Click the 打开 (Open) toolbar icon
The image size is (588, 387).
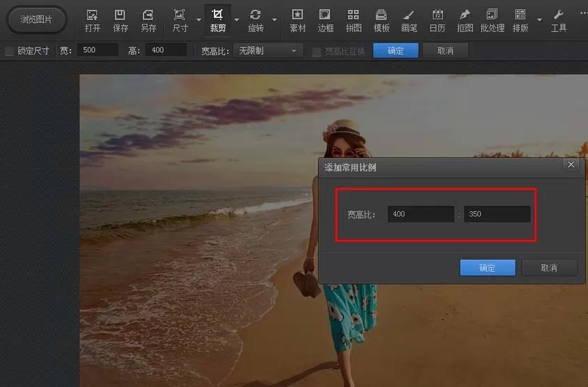click(92, 21)
